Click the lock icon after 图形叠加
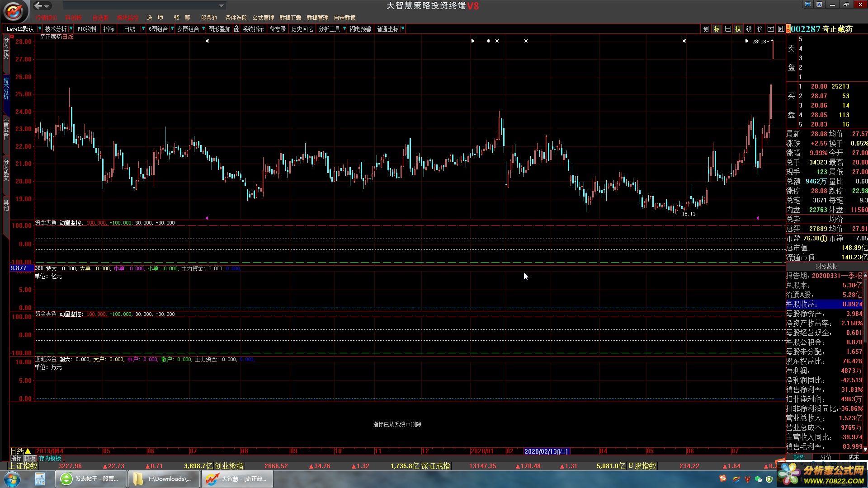868x488 pixels. click(x=236, y=29)
